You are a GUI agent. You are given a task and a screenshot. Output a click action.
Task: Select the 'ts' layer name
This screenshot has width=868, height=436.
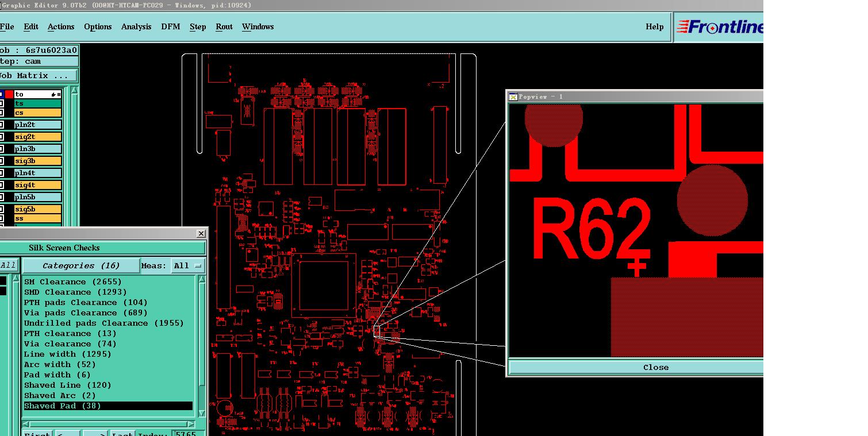point(38,103)
